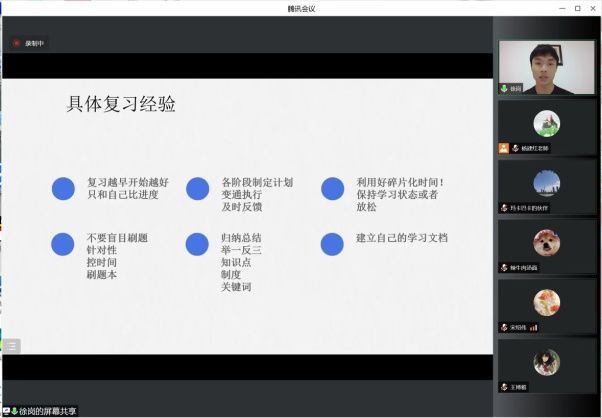Click the orange host badge icon below green plant avatar
The width and height of the screenshot is (602, 418).
504,148
